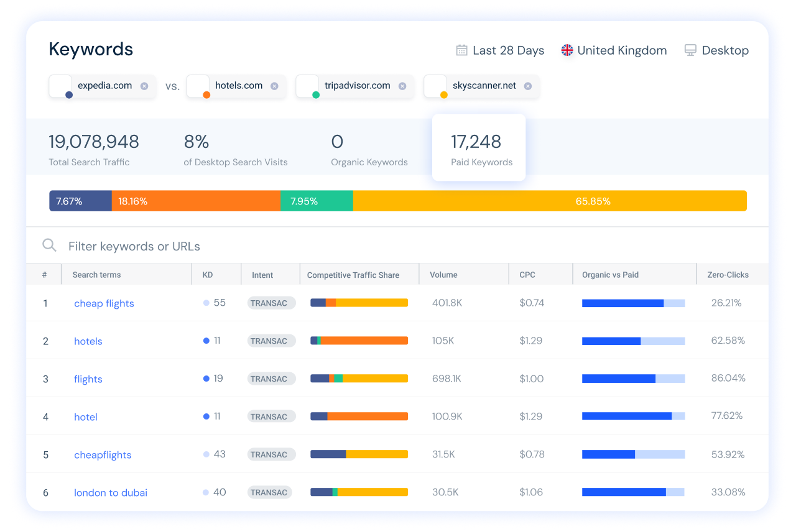Sort by Search terms column header
Image resolution: width=796 pixels, height=532 pixels.
96,275
